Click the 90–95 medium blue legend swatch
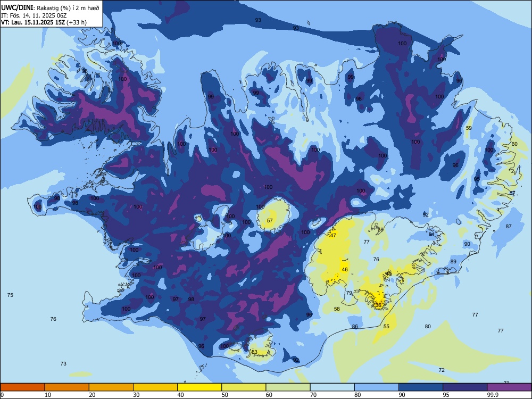 click(421, 387)
